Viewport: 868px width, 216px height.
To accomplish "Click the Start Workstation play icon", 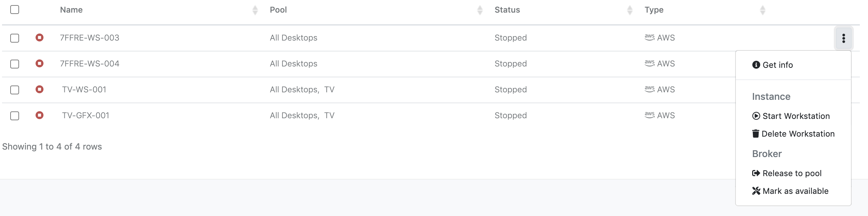I will coord(756,116).
